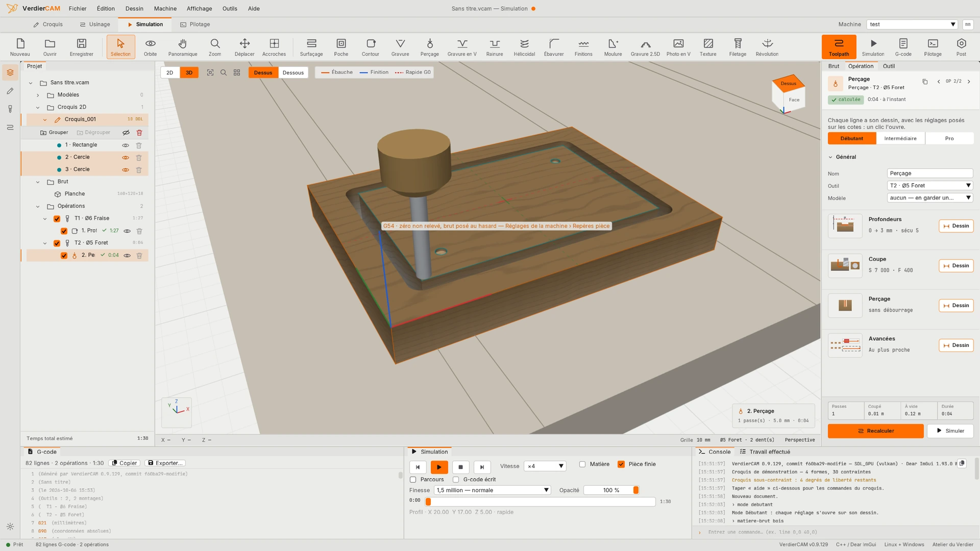Image resolution: width=980 pixels, height=551 pixels.
Task: Enable the G-code écrit checkbox
Action: point(456,480)
